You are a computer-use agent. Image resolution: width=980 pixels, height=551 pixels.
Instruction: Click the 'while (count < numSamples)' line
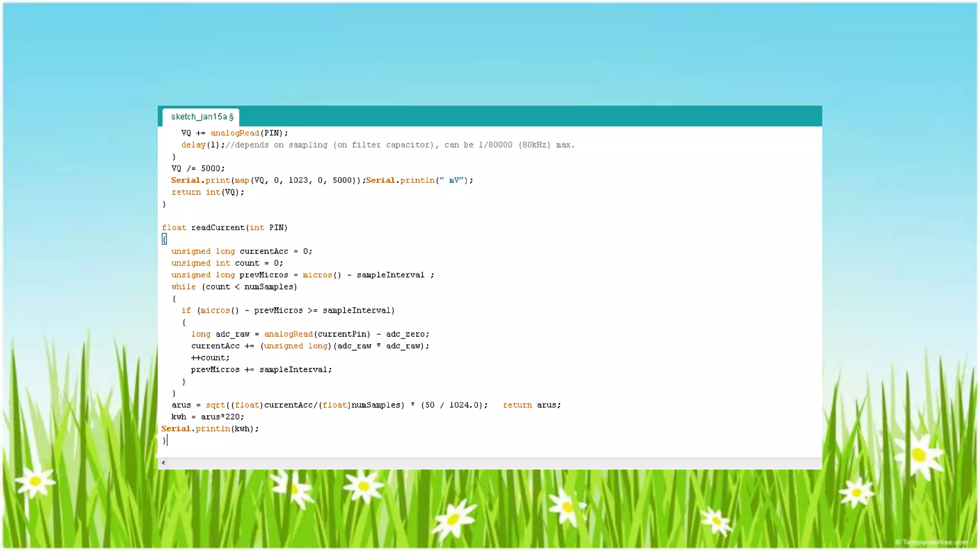(234, 287)
